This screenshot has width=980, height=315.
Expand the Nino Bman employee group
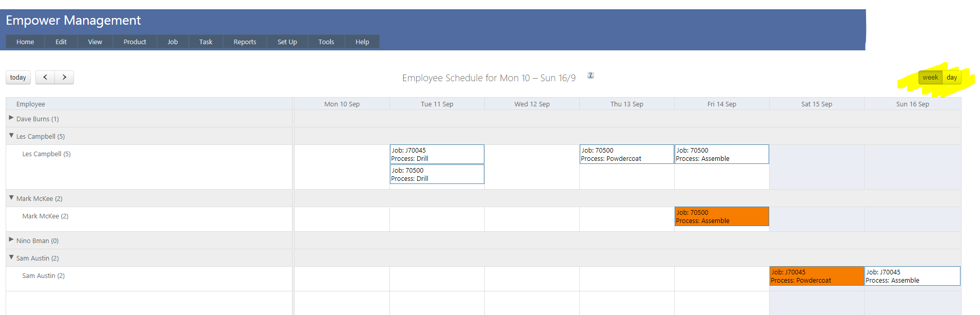[11, 240]
